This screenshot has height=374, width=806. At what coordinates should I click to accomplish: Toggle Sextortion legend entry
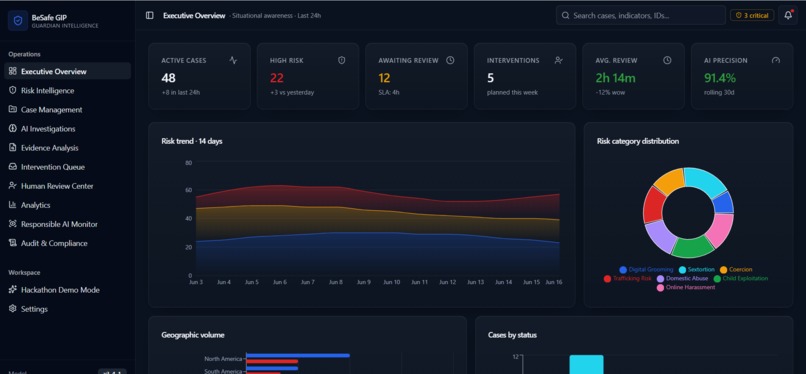(x=697, y=270)
